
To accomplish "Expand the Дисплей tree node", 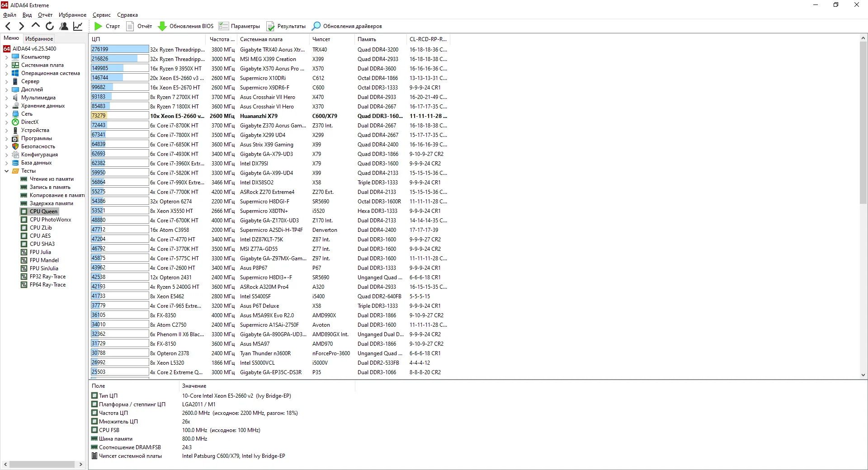I will [6, 90].
